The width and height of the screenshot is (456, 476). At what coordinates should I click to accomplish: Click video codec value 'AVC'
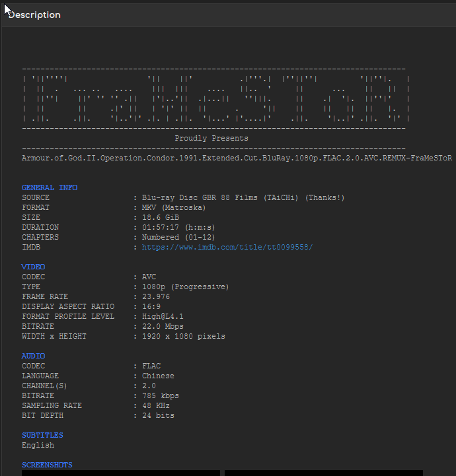pos(149,277)
